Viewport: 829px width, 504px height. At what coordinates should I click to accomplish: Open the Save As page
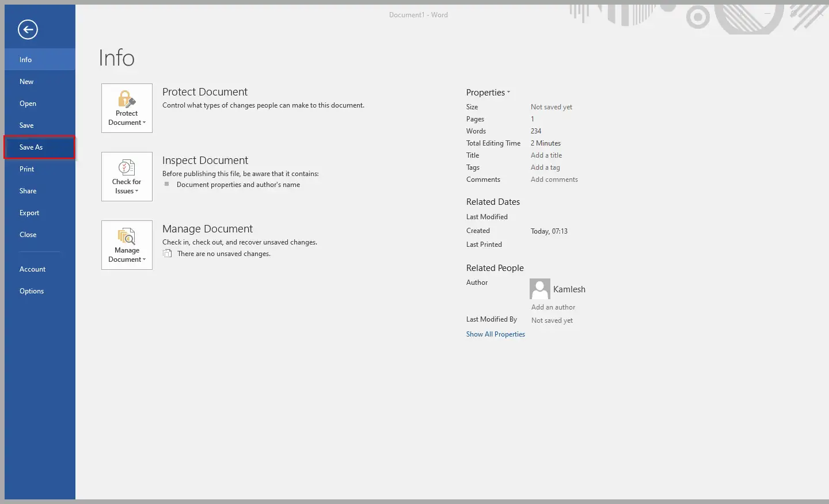[x=40, y=147]
